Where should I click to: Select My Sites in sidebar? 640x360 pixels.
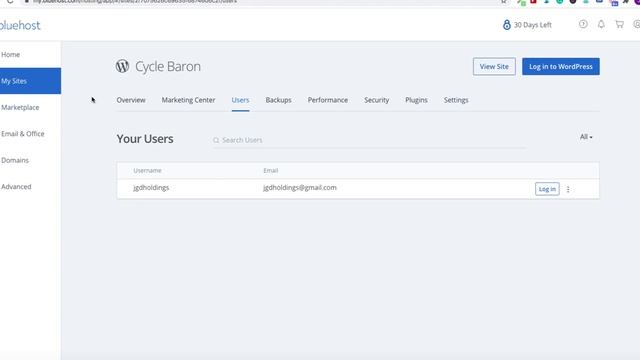[x=30, y=81]
